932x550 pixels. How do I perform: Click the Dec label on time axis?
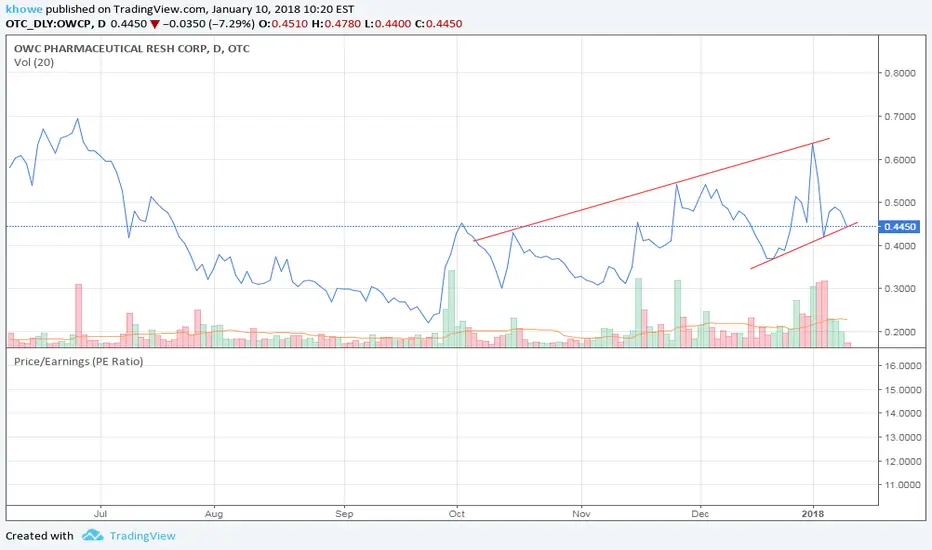pos(700,513)
